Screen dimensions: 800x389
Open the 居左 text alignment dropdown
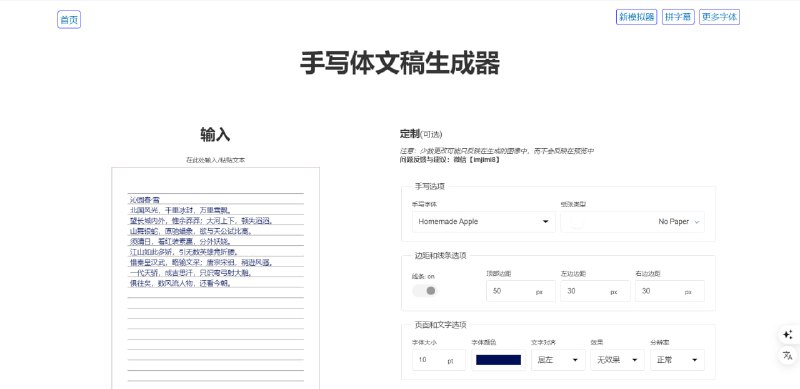(x=558, y=360)
